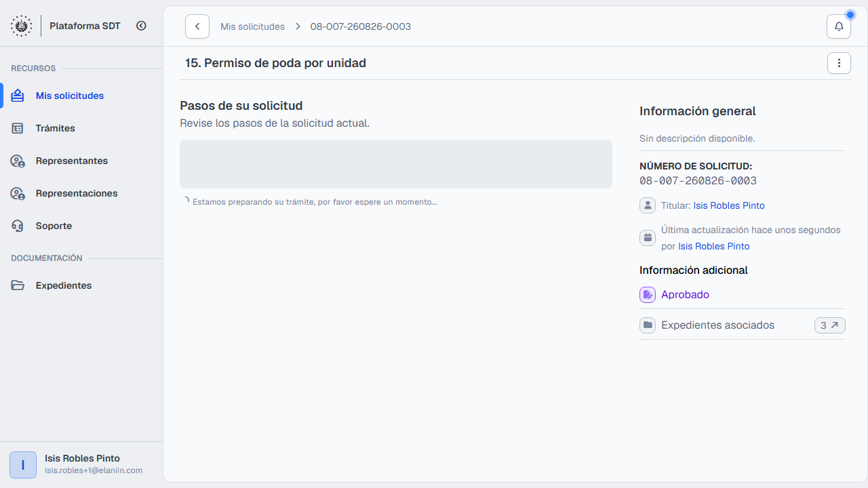Open associated expedientes via the 3 badge
Image resolution: width=868 pixels, height=488 pixels.
pyautogui.click(x=830, y=325)
